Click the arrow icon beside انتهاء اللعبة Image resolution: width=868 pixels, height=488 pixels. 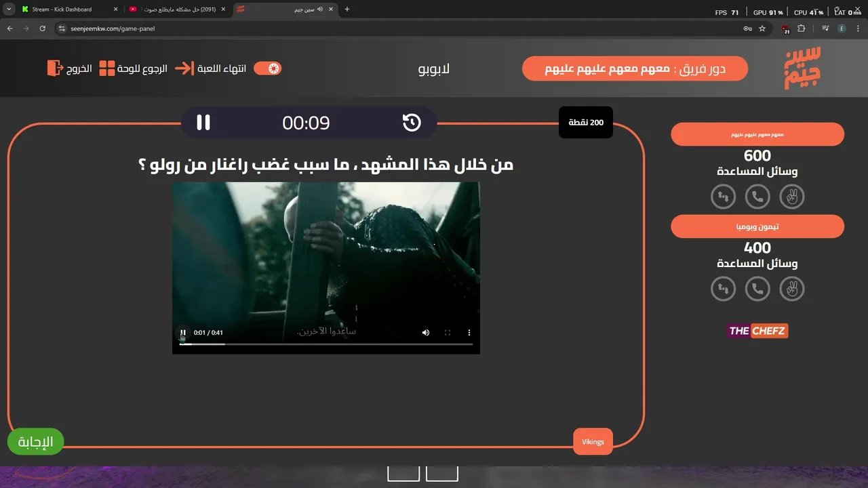(x=184, y=68)
